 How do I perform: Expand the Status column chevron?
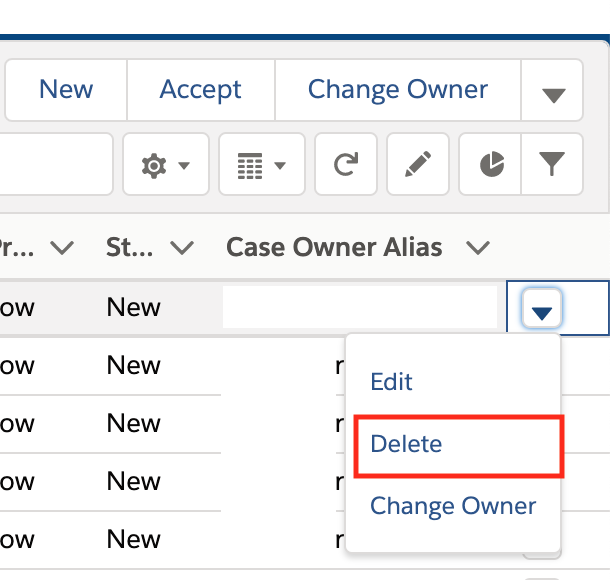click(182, 247)
